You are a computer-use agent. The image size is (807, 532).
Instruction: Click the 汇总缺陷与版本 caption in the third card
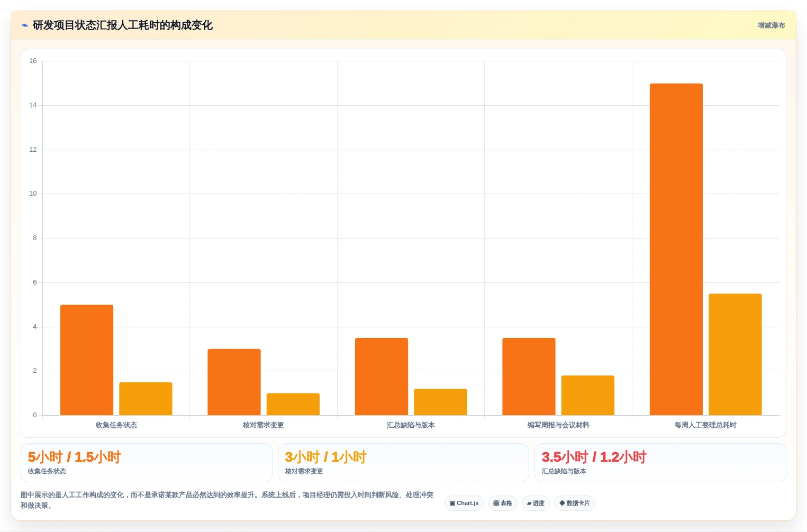[564, 471]
